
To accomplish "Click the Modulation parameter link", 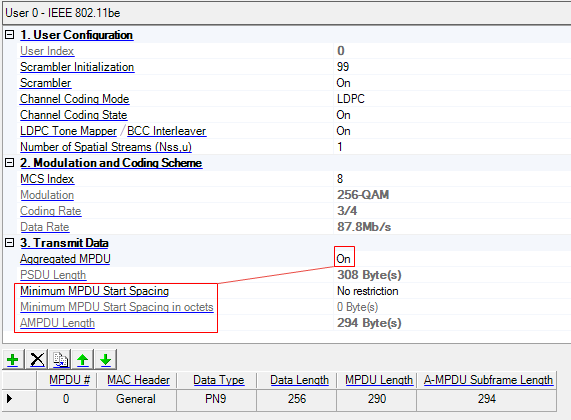I will (47, 195).
